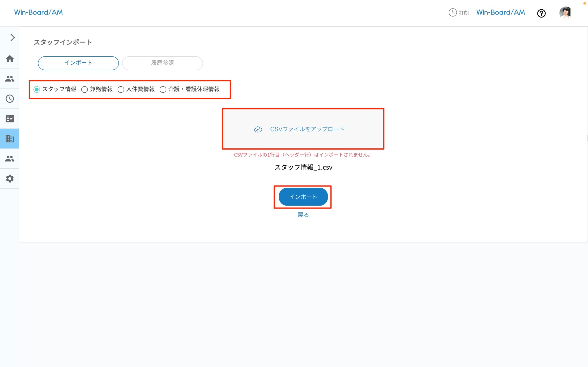Viewport: 588px width, 367px height.
Task: Select the staff management icon in sidebar
Action: (10, 79)
